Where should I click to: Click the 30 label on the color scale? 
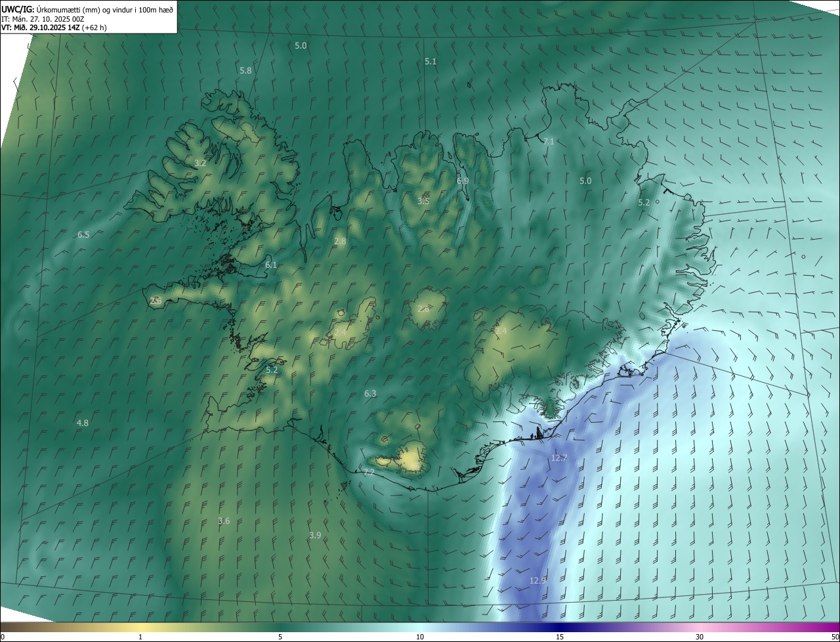click(x=700, y=637)
